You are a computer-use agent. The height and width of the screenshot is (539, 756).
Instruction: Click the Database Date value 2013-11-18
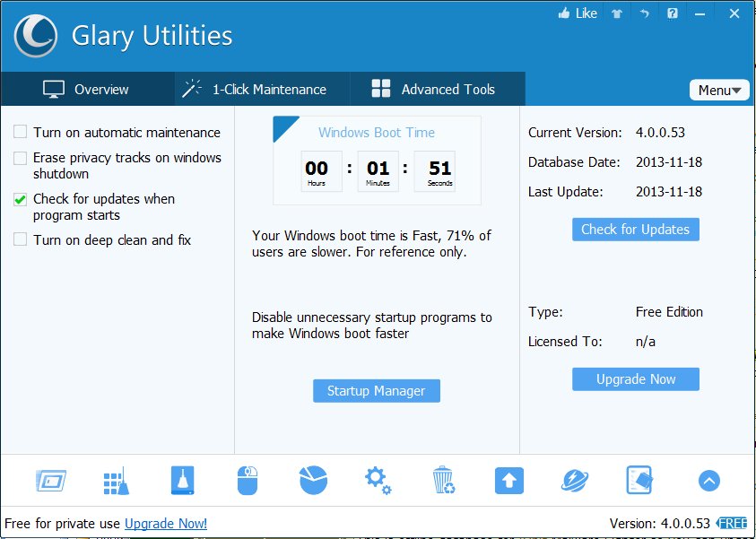(x=669, y=162)
